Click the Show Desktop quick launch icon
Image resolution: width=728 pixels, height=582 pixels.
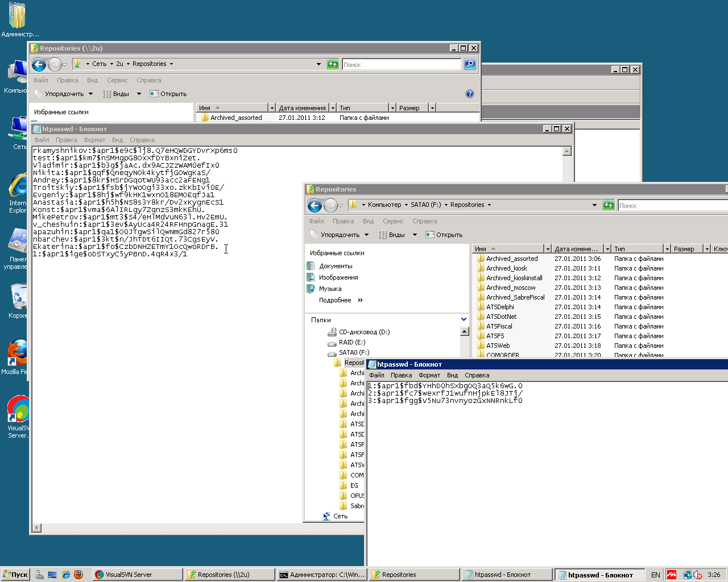pos(52,575)
